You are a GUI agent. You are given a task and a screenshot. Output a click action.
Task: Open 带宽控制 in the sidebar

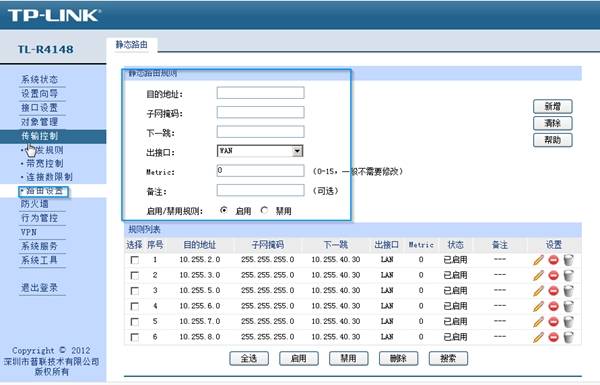tap(44, 163)
